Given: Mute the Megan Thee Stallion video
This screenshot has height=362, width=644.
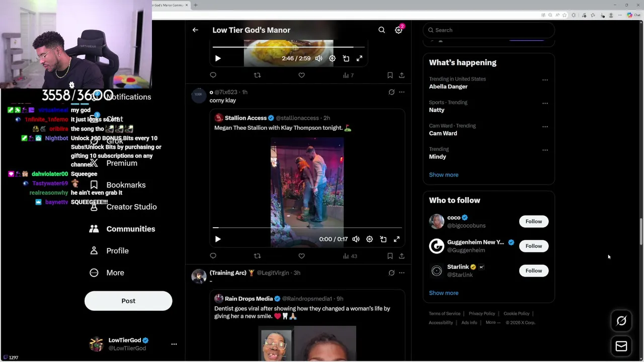Looking at the screenshot, I should pos(356,239).
